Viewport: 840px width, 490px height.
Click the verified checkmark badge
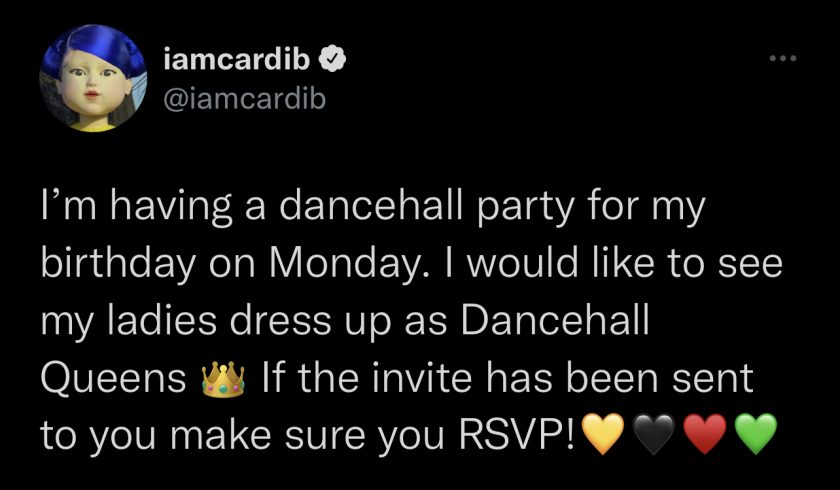tap(333, 61)
